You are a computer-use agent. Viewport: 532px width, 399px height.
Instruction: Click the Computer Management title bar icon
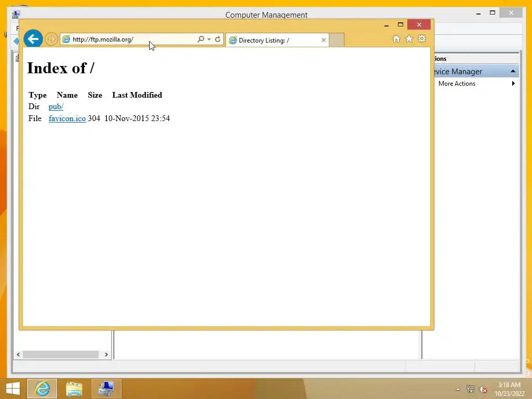[16, 15]
